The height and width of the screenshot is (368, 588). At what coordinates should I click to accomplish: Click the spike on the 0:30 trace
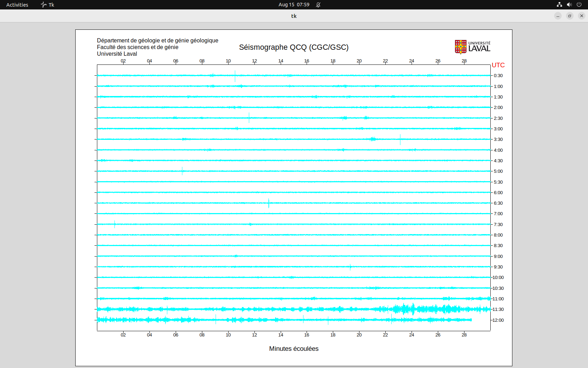pyautogui.click(x=235, y=76)
